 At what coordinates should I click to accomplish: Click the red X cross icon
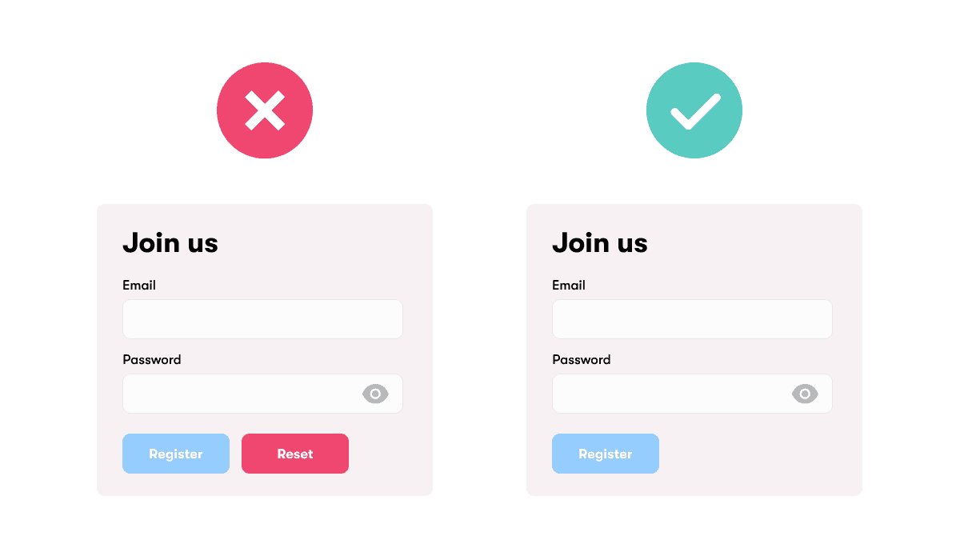pos(265,110)
